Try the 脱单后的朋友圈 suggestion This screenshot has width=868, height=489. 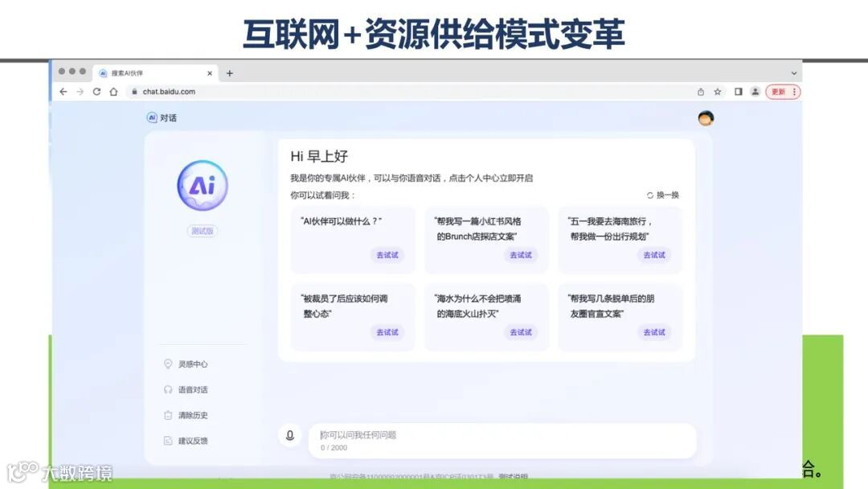tap(653, 332)
